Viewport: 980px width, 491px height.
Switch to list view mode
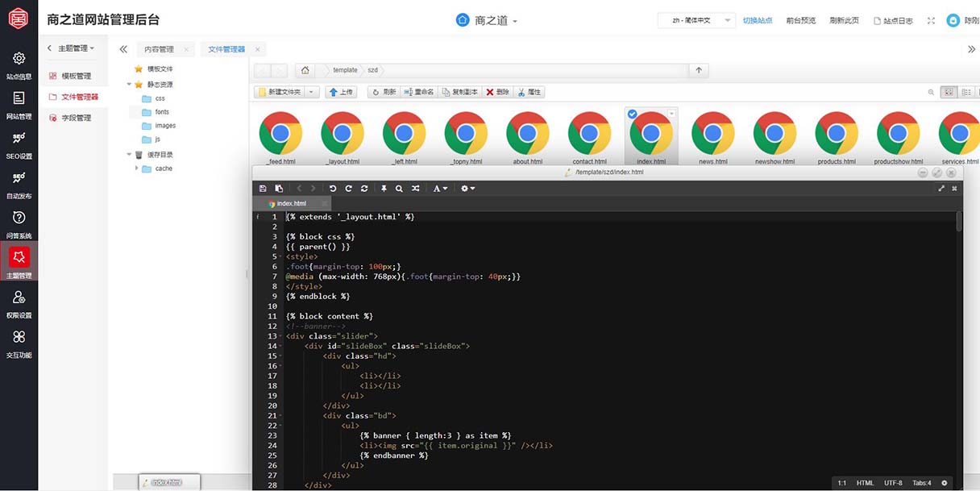click(x=966, y=92)
